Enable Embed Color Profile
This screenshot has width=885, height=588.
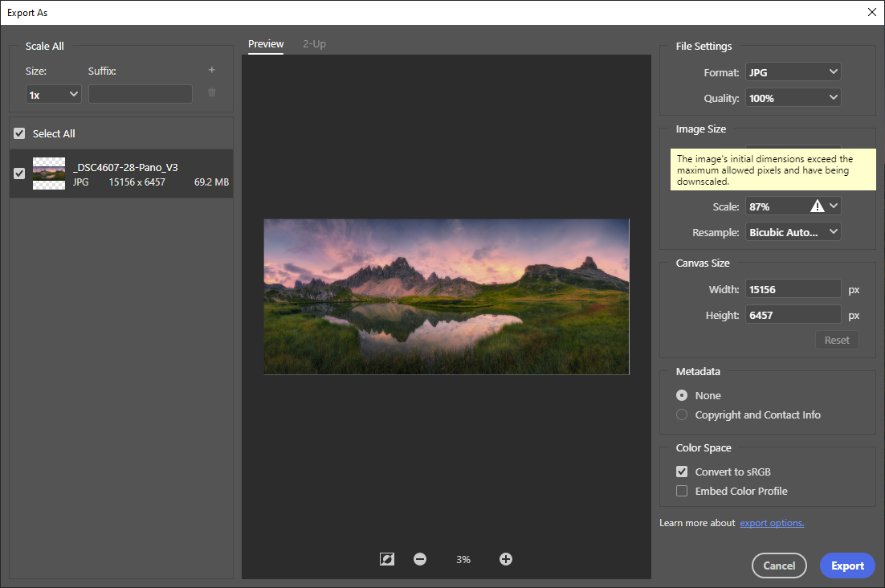point(682,491)
